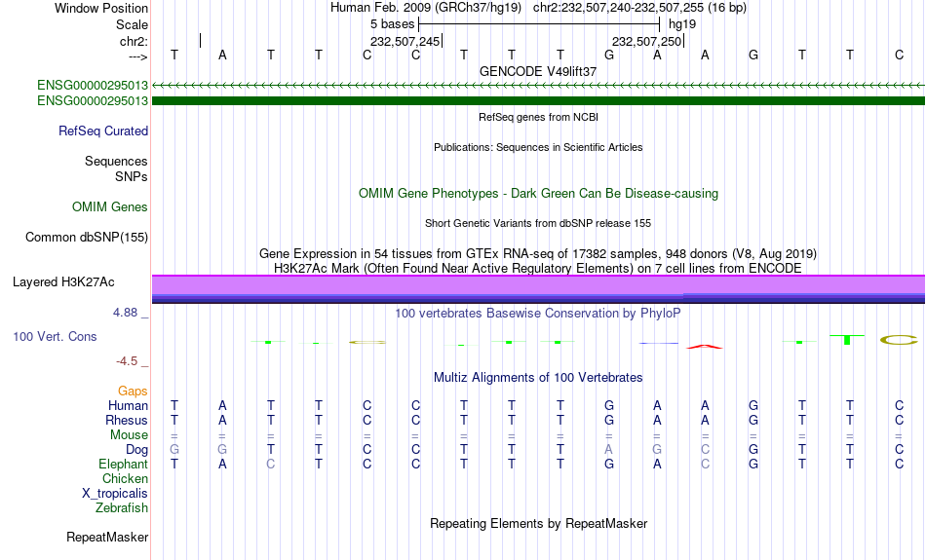Click the Dog alignment row label

(136, 450)
